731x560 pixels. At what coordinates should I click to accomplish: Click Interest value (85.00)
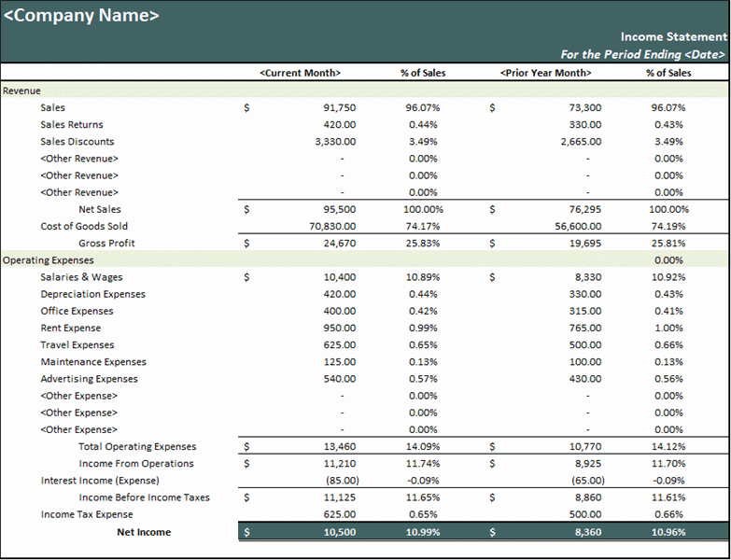343,481
